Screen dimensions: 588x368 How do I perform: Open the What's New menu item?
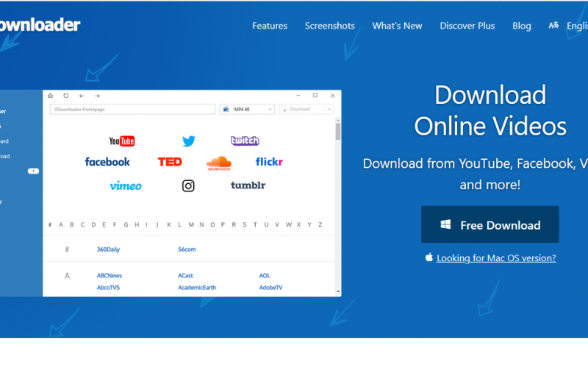[x=397, y=26]
